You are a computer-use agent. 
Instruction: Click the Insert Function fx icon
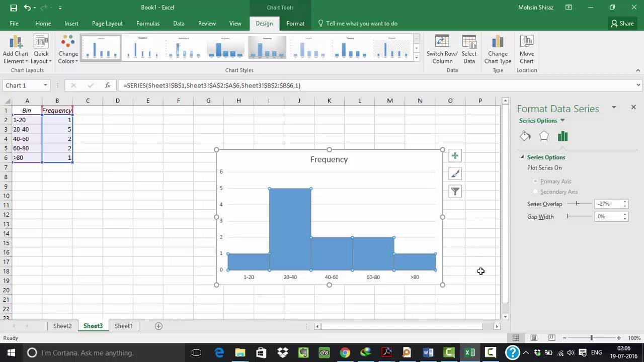click(x=107, y=85)
